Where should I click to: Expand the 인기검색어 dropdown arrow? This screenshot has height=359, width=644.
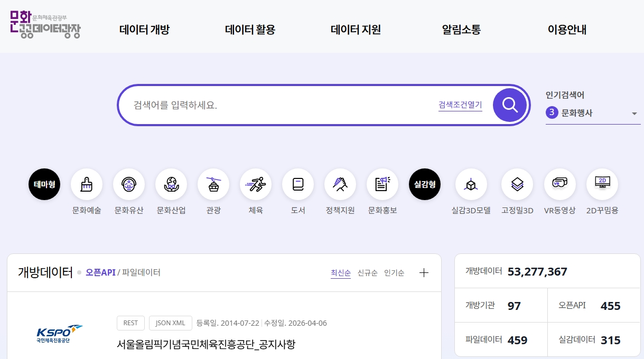(x=634, y=114)
